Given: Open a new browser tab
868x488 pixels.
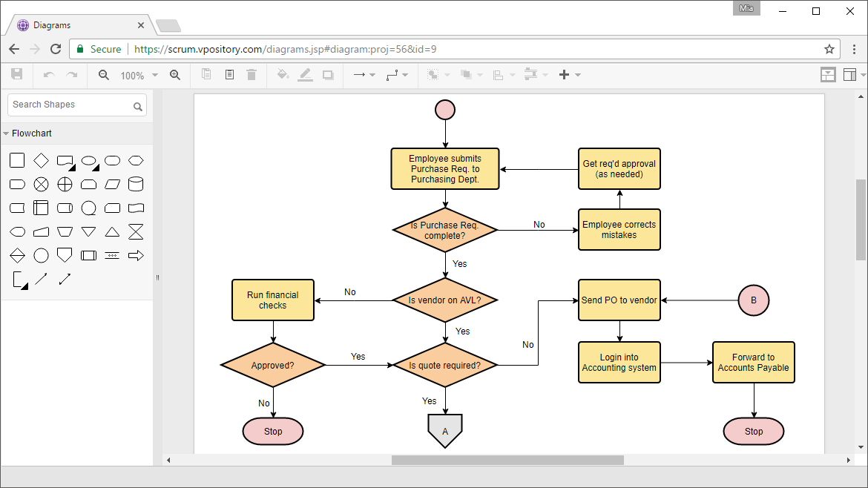Looking at the screenshot, I should click(x=168, y=25).
